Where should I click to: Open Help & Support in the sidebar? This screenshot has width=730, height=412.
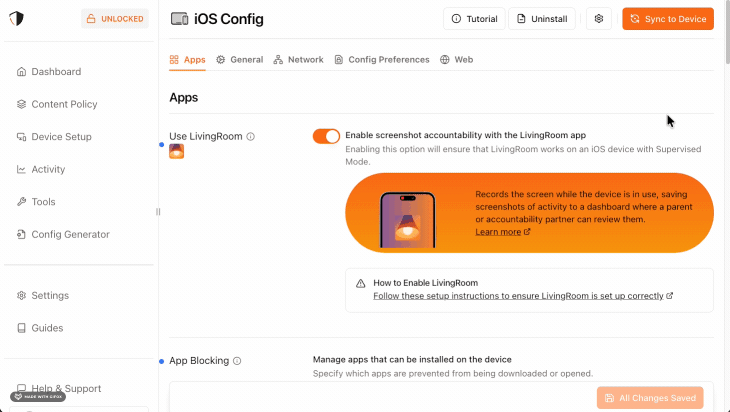(59, 388)
